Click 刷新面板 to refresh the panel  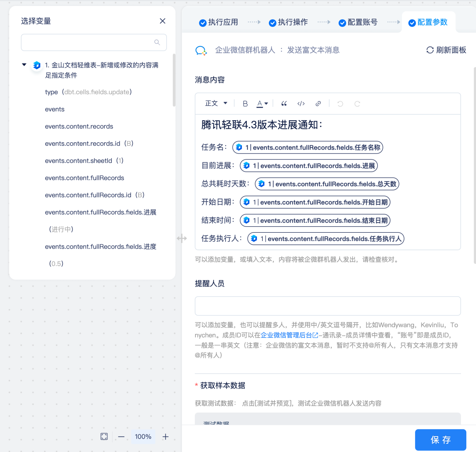coord(446,50)
